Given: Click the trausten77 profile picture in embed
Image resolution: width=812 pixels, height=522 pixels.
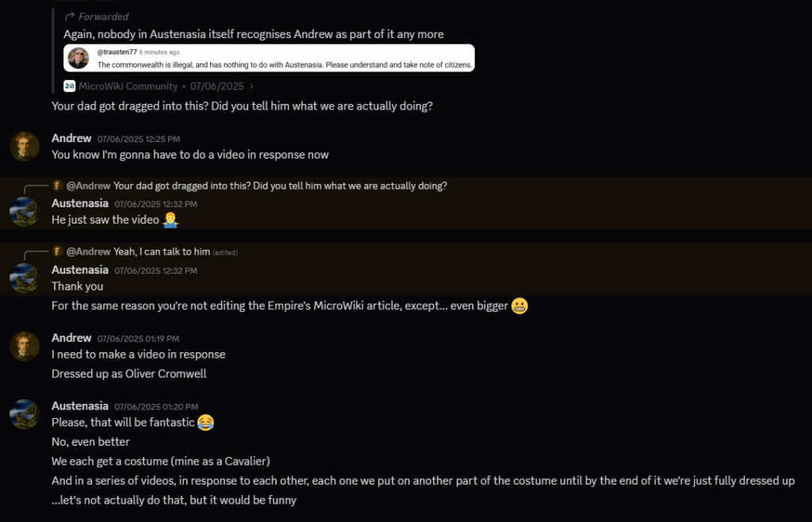Looking at the screenshot, I should click(x=79, y=58).
